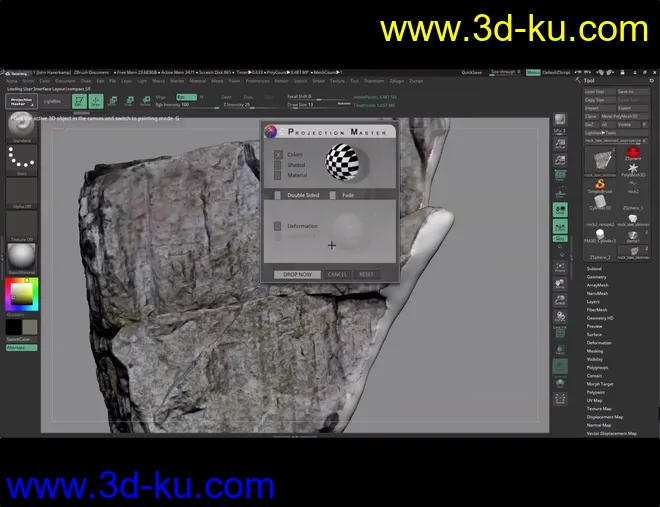Open the Document menu
This screenshot has width=660, height=507.
65,81
